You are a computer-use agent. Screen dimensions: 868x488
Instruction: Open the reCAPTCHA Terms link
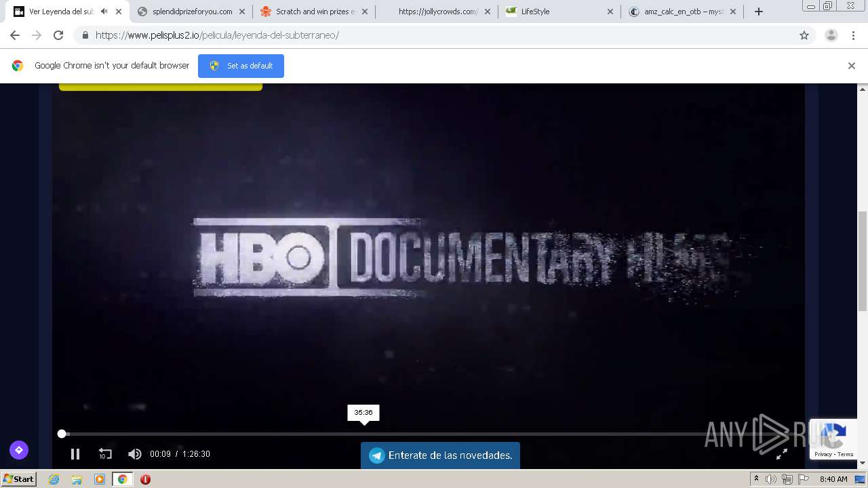click(846, 454)
